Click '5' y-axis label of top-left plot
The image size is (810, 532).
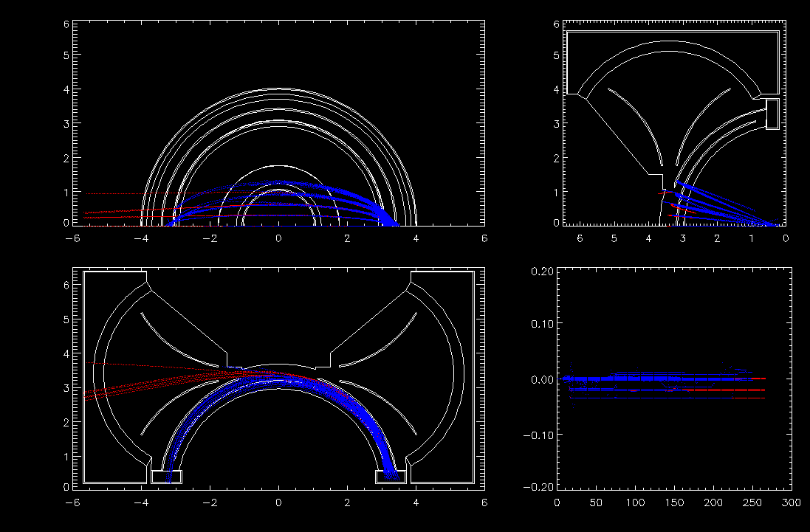[66, 55]
